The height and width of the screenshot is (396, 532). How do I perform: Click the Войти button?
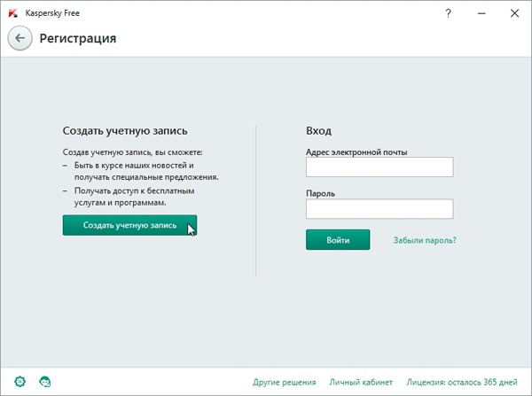tap(338, 240)
